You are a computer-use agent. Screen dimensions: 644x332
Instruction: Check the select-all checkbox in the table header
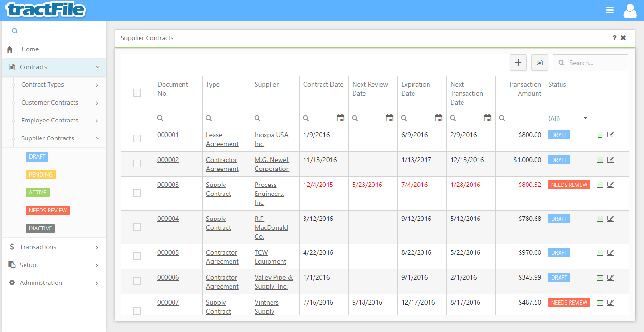[x=137, y=93]
